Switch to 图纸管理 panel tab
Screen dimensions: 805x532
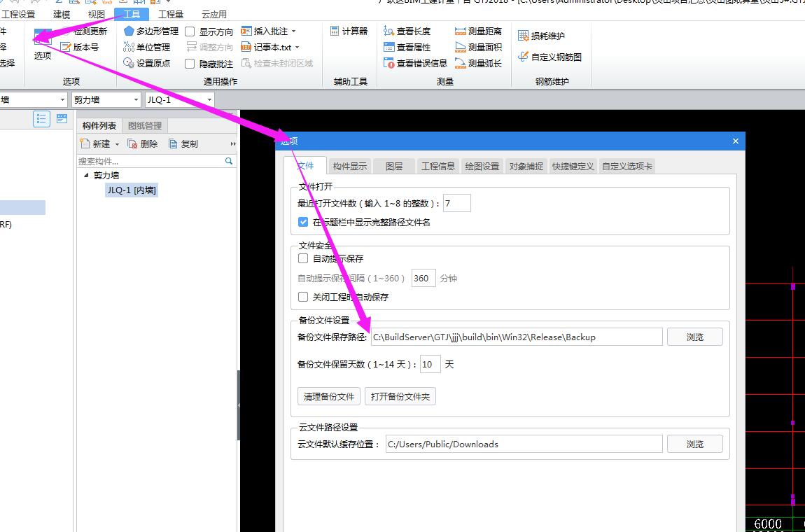tap(145, 126)
